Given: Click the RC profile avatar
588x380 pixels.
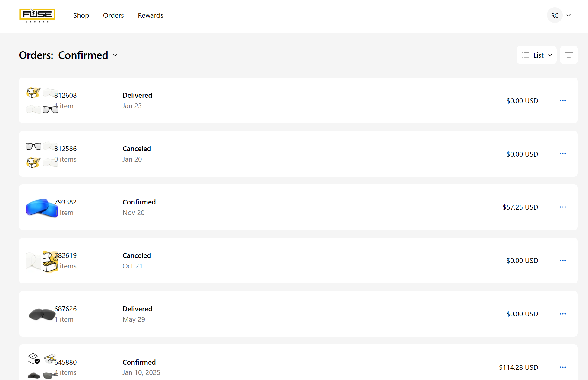Looking at the screenshot, I should pyautogui.click(x=555, y=15).
